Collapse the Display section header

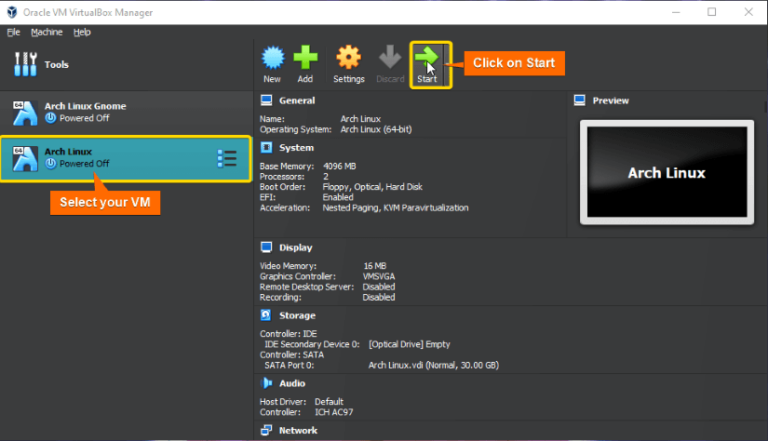click(x=296, y=247)
